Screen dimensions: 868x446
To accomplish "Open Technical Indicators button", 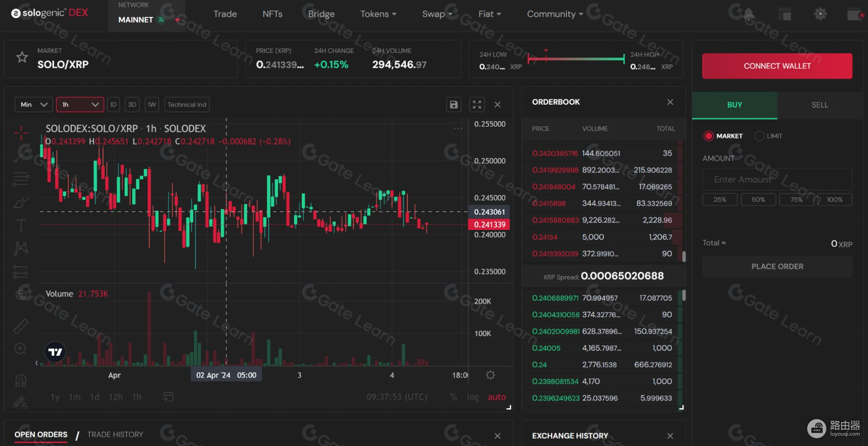I will click(187, 105).
